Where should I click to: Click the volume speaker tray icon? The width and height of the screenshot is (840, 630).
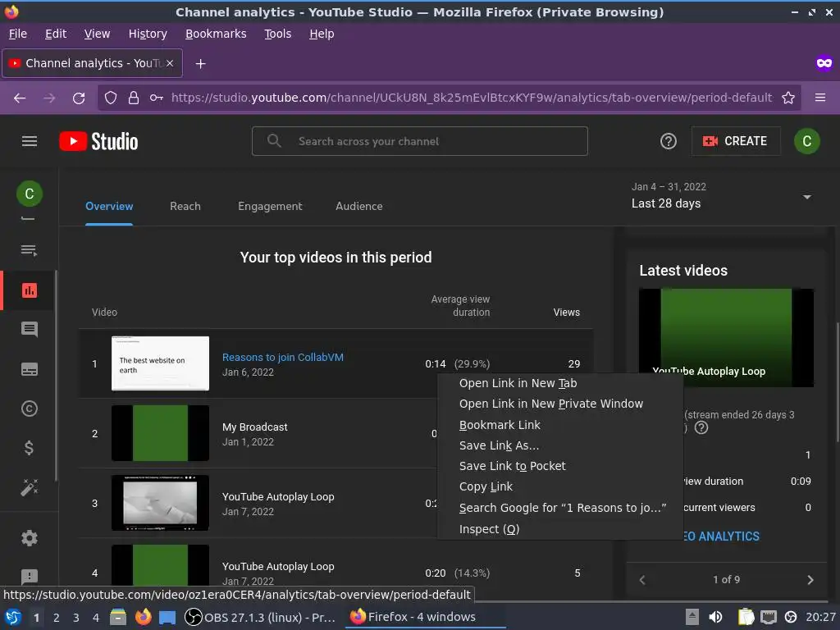point(715,617)
